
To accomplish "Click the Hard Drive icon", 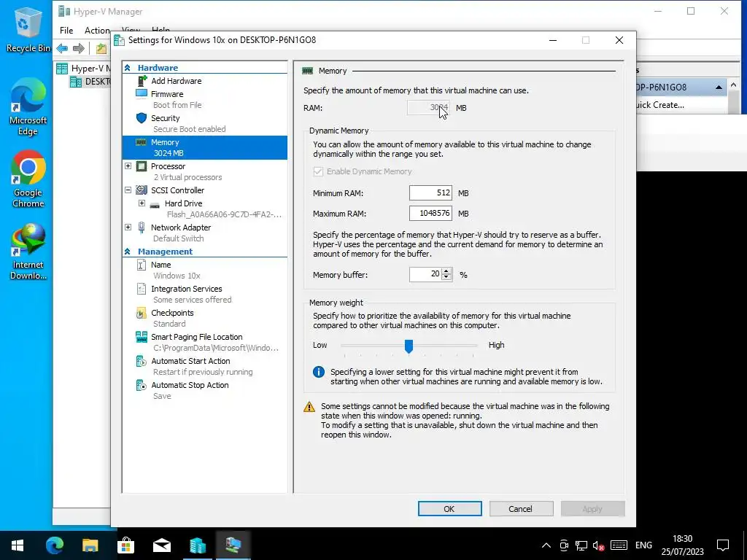I will click(155, 204).
